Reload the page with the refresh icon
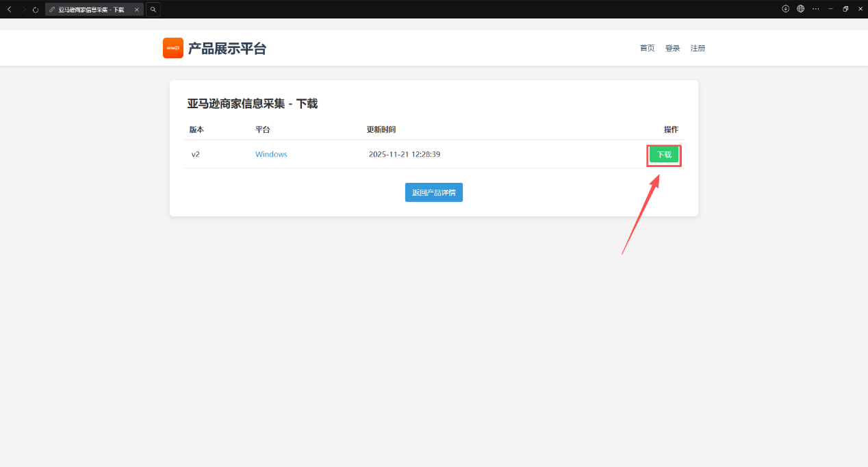Screen dimensions: 868x467 point(36,10)
